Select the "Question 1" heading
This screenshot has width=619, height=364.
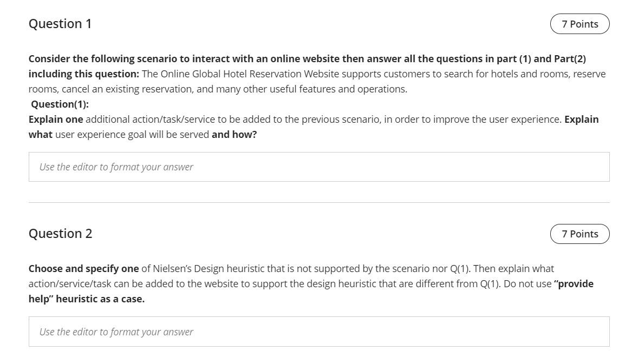click(60, 24)
